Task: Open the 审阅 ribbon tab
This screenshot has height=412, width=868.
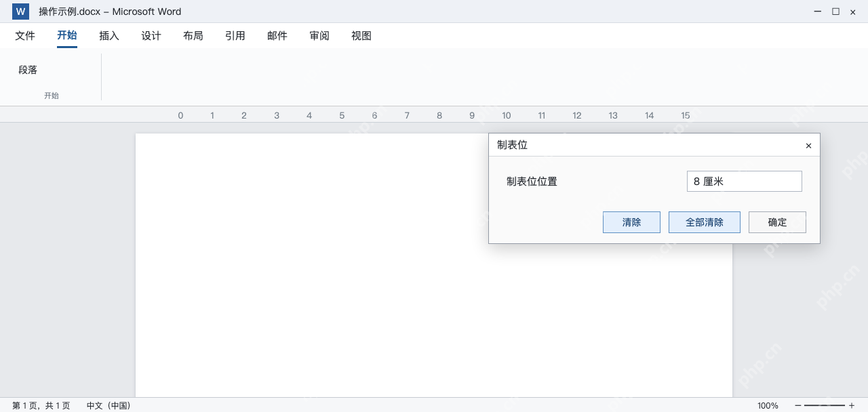Action: tap(319, 36)
